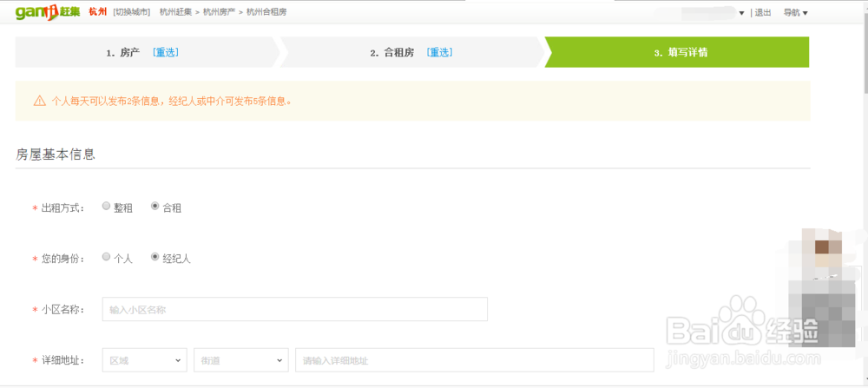Screen dimensions: 868x388
Task: Open the 街道 dropdown
Action: 240,360
